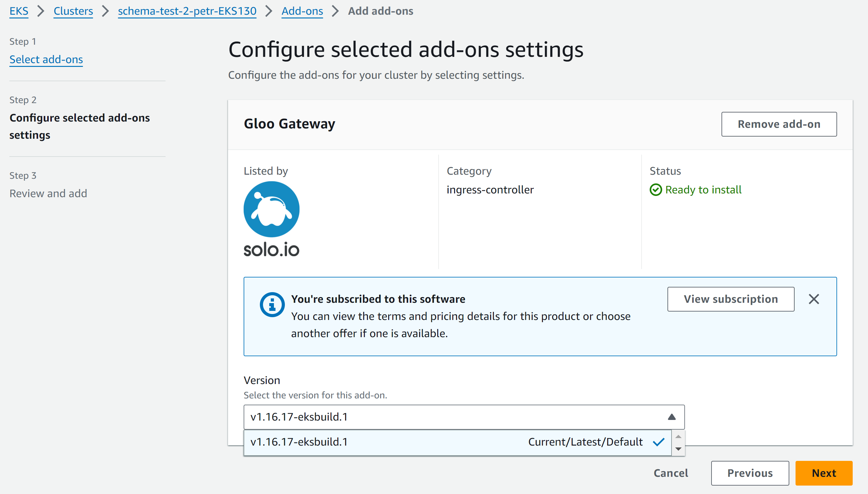This screenshot has width=868, height=494.
Task: Click the Previous button
Action: tap(750, 473)
